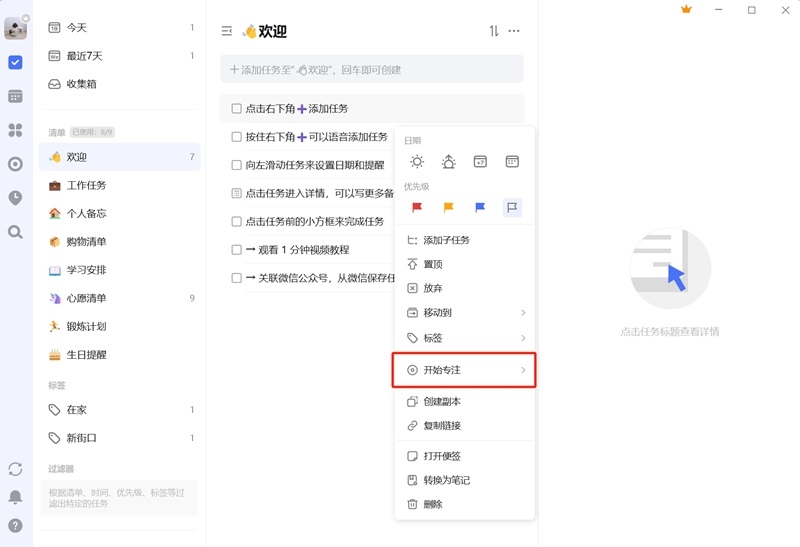The image size is (800, 547).
Task: Choose 复制链接 from context menu
Action: (x=465, y=426)
